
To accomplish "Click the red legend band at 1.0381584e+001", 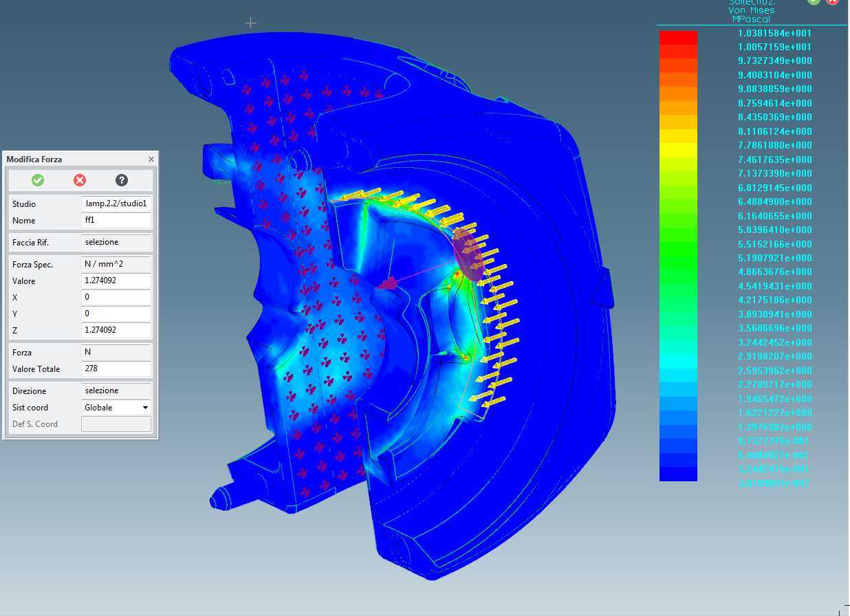I will [678, 38].
